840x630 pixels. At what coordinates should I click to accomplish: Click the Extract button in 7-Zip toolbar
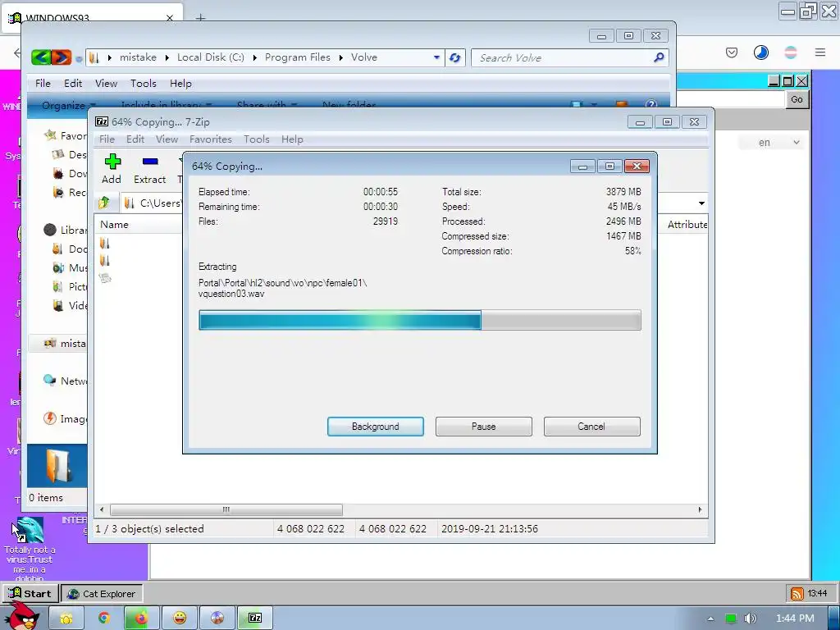coord(149,169)
